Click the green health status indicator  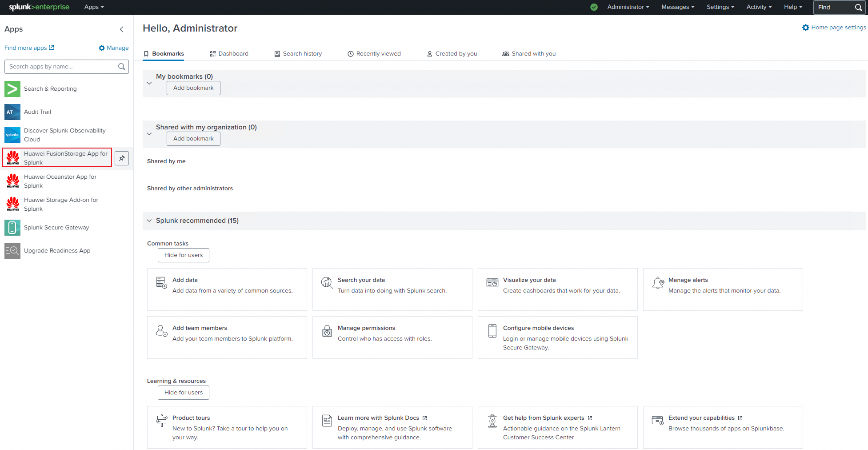click(x=594, y=7)
